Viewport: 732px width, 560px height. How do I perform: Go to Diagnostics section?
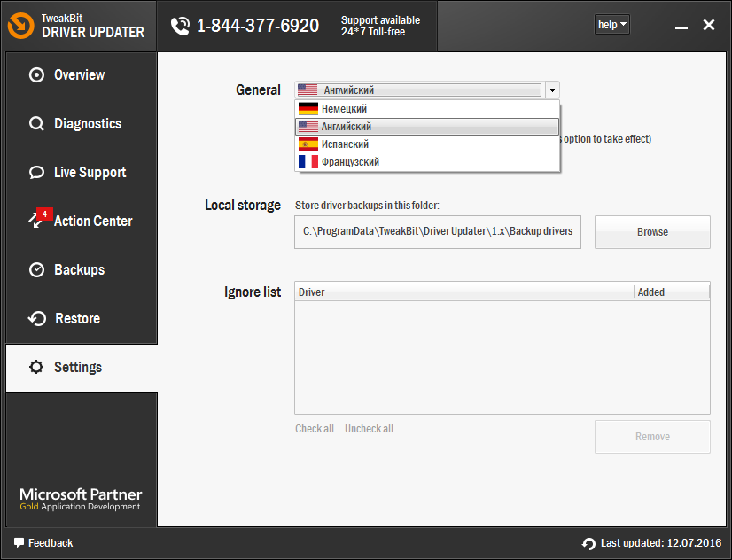click(x=82, y=124)
